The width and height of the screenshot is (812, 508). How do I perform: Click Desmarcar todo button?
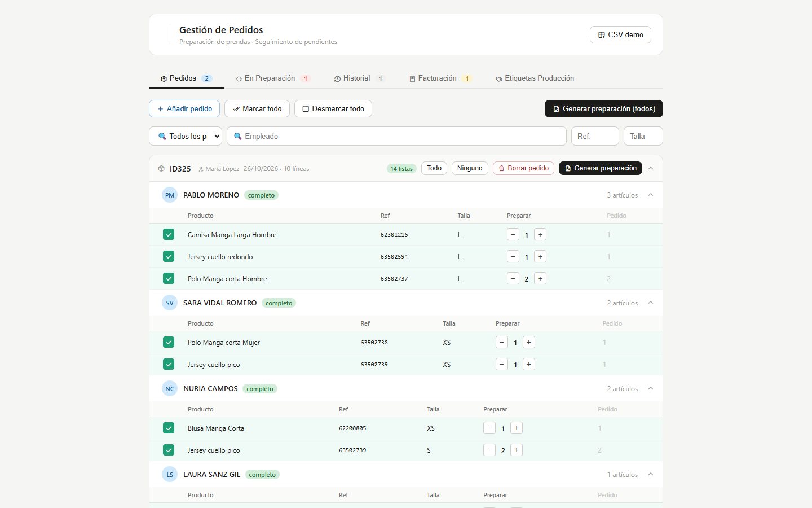[x=333, y=108]
